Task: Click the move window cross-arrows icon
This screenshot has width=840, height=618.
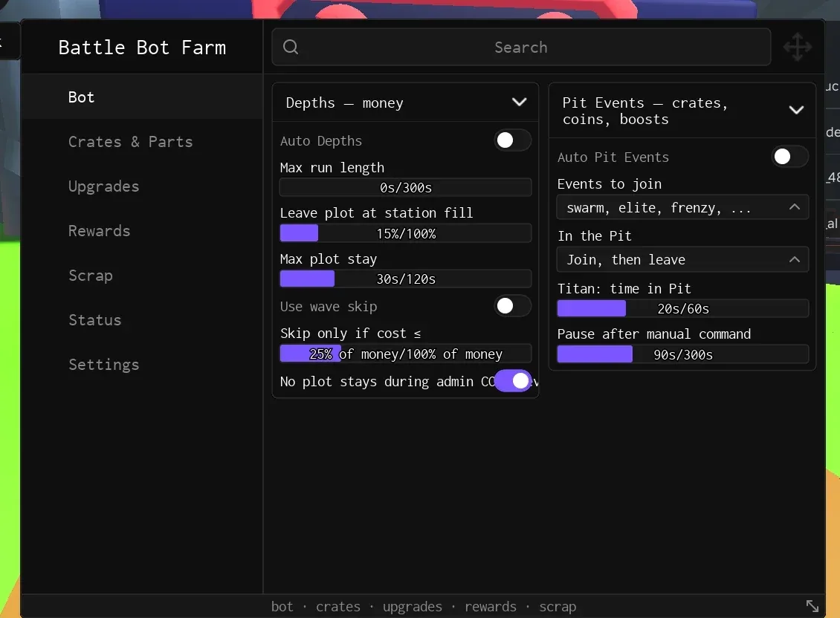Action: point(797,47)
